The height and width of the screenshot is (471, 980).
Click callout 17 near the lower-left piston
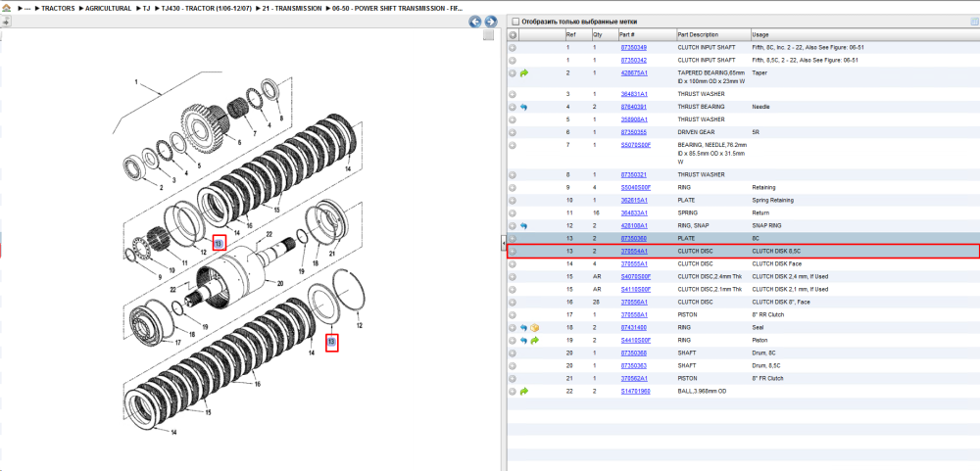coord(176,343)
